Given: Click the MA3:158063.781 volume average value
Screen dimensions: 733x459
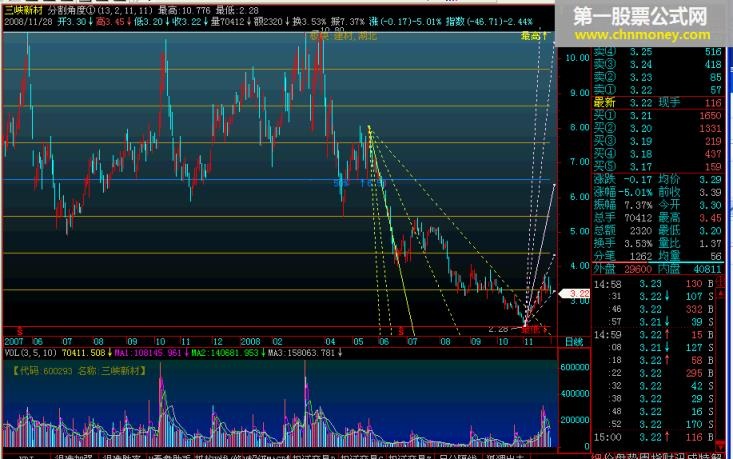Looking at the screenshot, I should (x=302, y=353).
